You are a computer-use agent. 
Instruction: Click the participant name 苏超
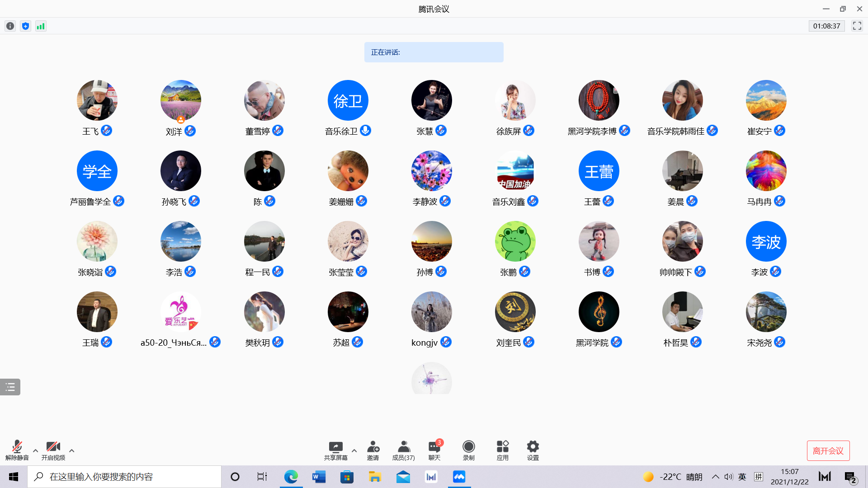click(x=341, y=343)
